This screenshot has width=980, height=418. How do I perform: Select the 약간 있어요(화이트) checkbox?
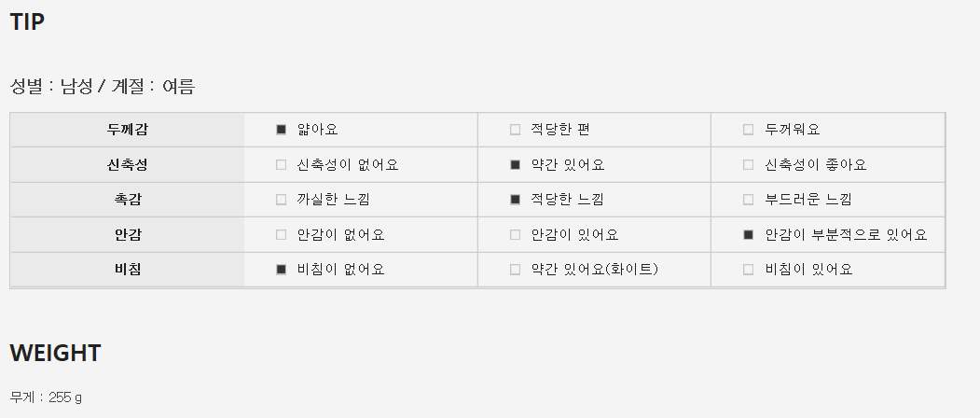tap(515, 270)
